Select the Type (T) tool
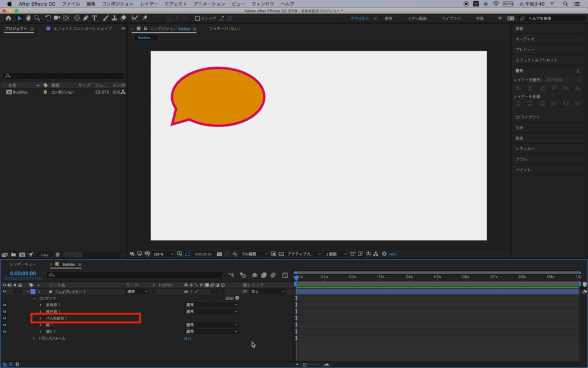The height and width of the screenshot is (368, 588). [95, 18]
